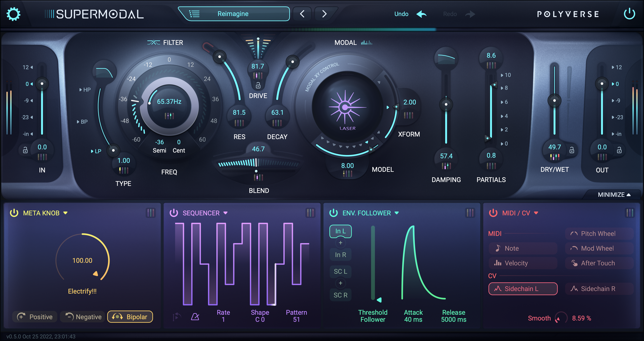Open modulation bars under RES 81.5
Screen dimensions: 644x341
point(239,123)
